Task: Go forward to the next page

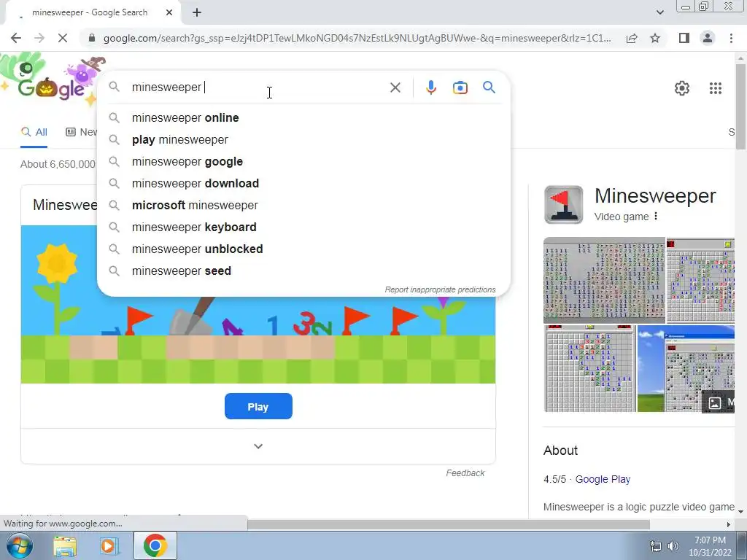Action: [39, 38]
